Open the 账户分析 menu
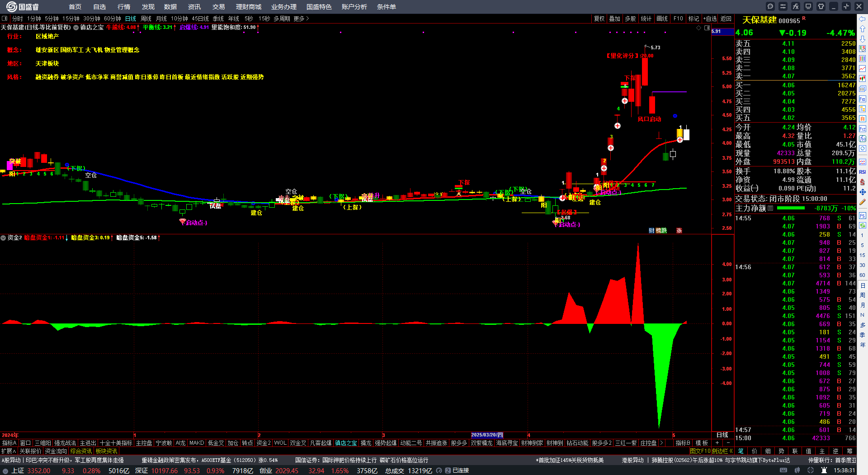The image size is (868, 475). [x=354, y=7]
